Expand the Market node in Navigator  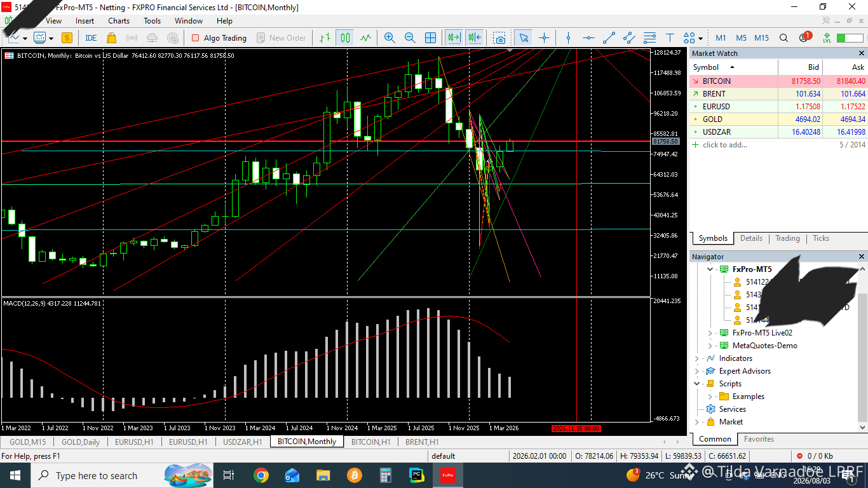[x=697, y=422]
